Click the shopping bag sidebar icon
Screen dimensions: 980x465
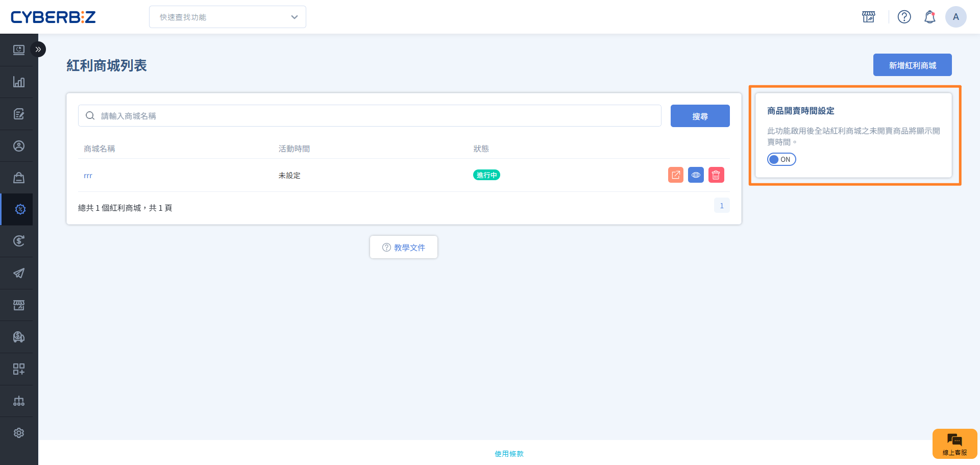(19, 178)
